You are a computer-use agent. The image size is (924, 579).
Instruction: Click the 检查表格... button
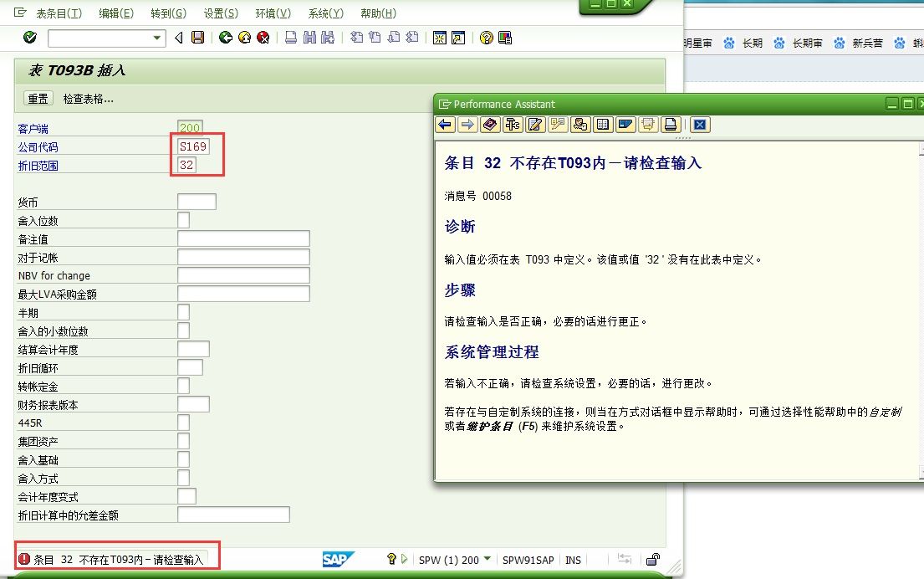click(x=89, y=99)
